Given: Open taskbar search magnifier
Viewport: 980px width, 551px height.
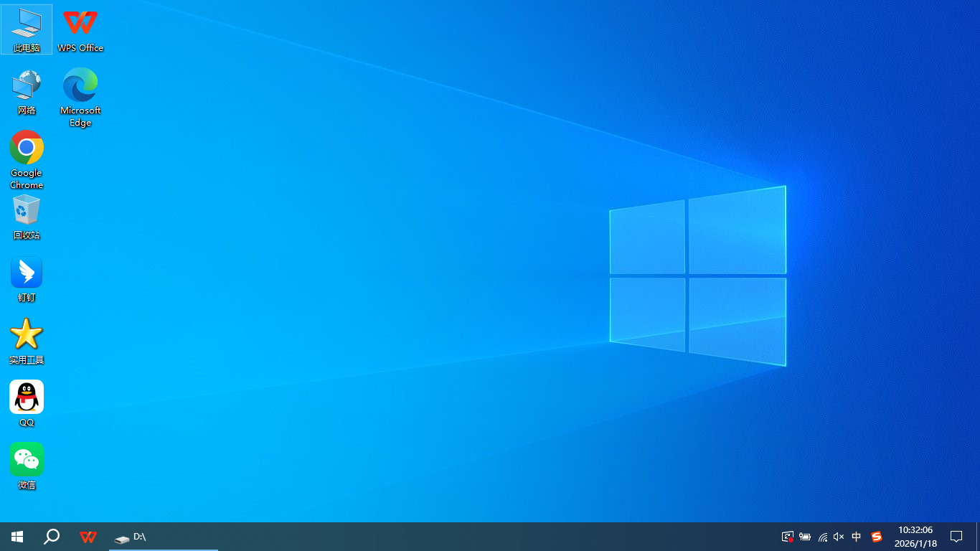Looking at the screenshot, I should point(52,537).
